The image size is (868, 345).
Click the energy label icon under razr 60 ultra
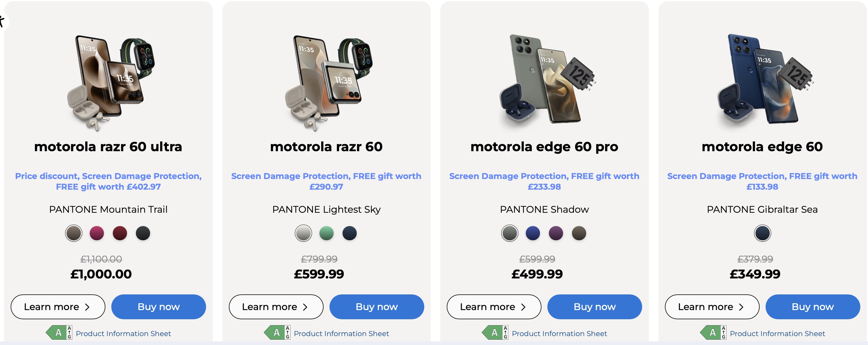click(x=59, y=333)
